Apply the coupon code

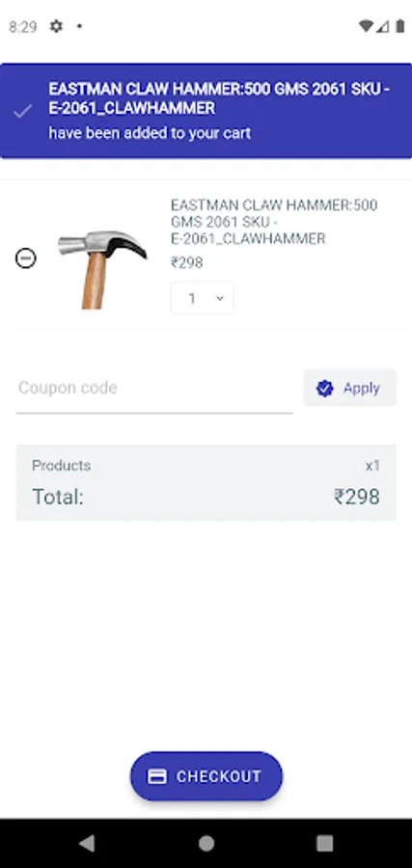point(350,388)
